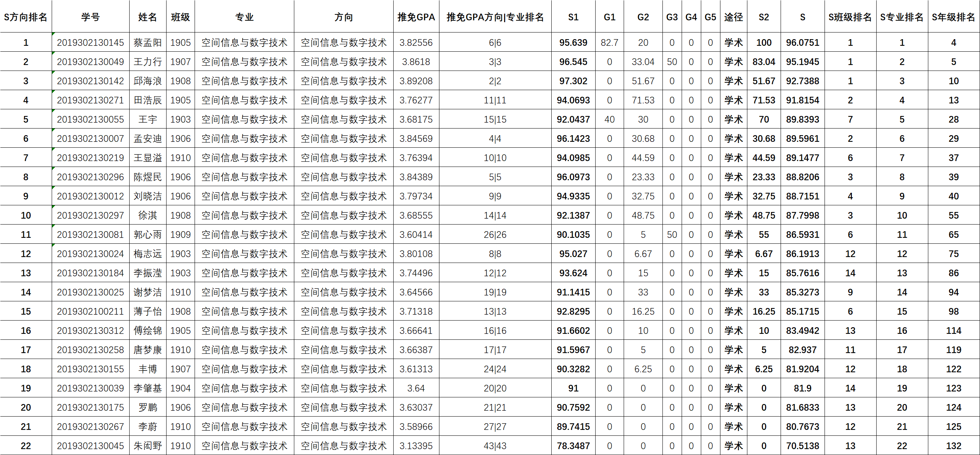980x455 pixels.
Task: Click the 推免GPA column header
Action: click(416, 17)
